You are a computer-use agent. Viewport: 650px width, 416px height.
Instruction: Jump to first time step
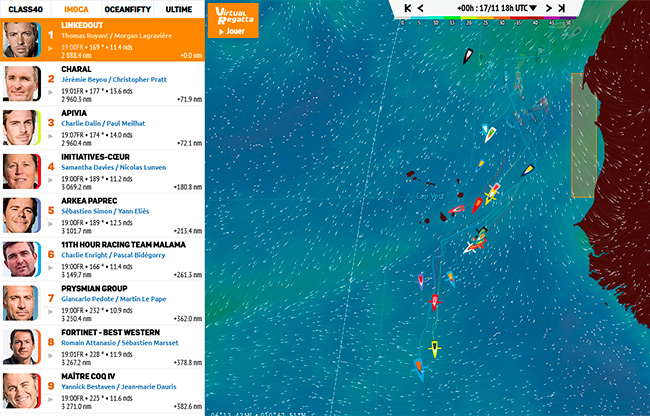pyautogui.click(x=408, y=8)
